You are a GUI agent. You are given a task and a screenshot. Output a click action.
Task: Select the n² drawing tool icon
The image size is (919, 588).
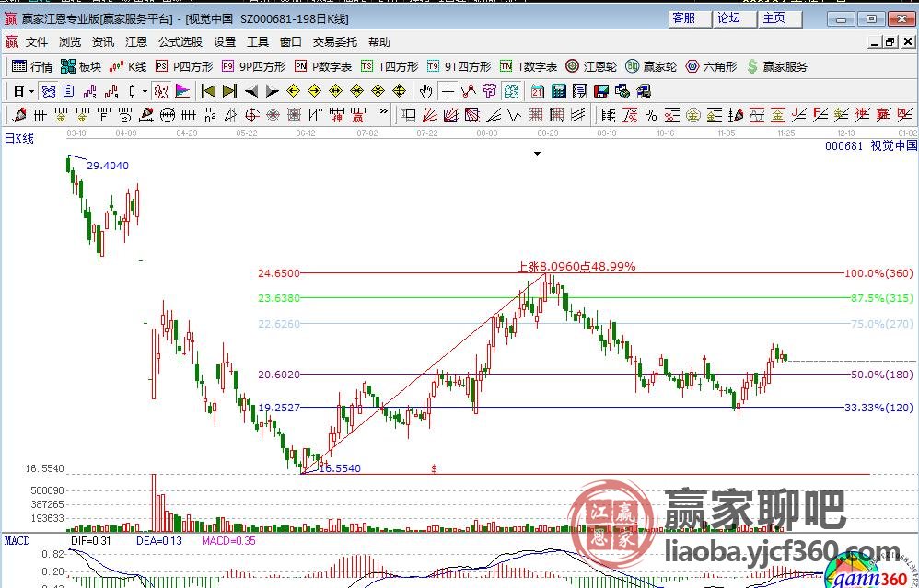(210, 115)
